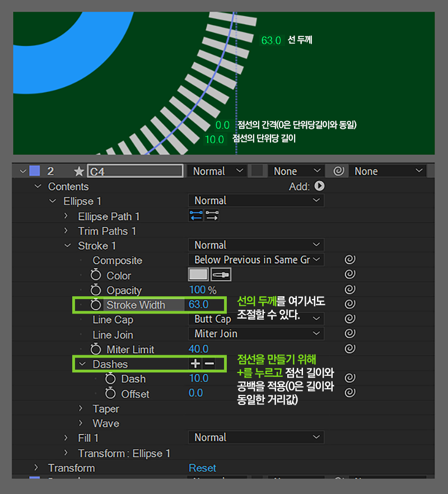This screenshot has height=494, width=448.
Task: Add a dash with the plus button
Action: pos(195,363)
